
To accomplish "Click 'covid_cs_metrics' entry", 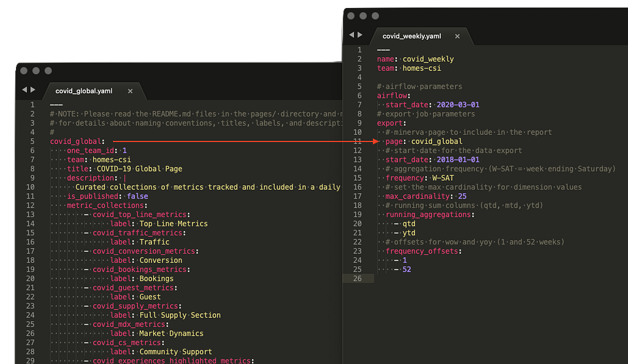I will click(x=127, y=343).
